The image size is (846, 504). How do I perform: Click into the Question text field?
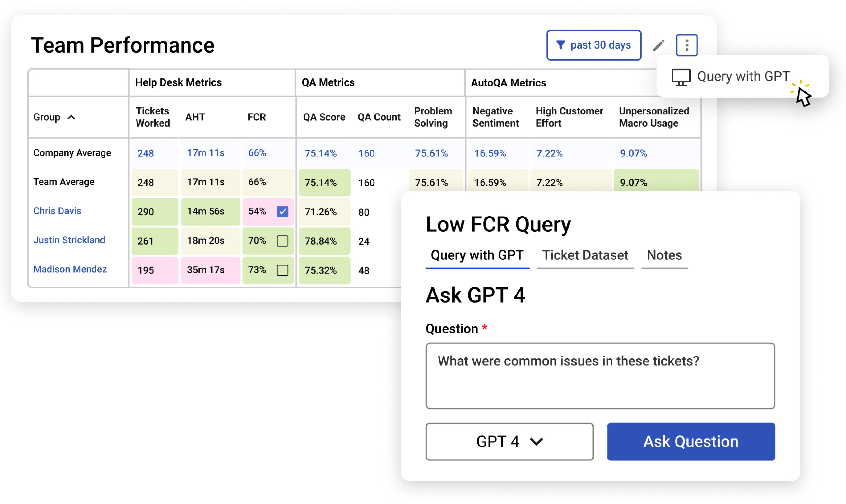tap(600, 376)
